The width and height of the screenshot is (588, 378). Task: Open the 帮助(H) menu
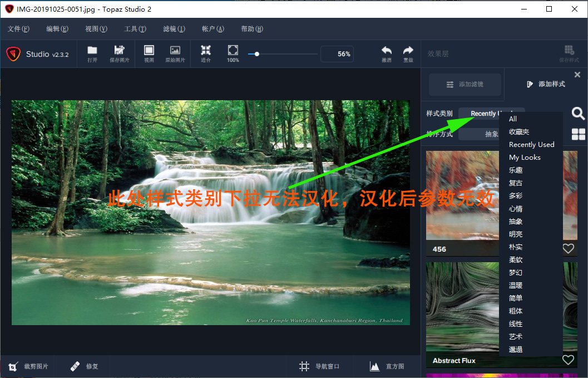point(252,29)
